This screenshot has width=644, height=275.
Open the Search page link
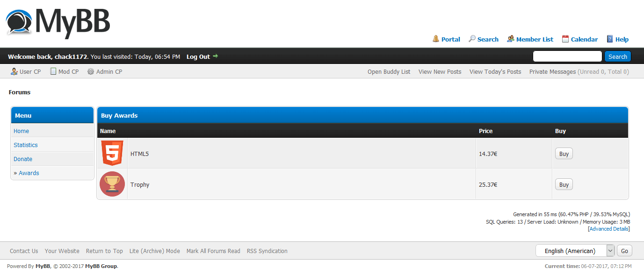pyautogui.click(x=488, y=39)
